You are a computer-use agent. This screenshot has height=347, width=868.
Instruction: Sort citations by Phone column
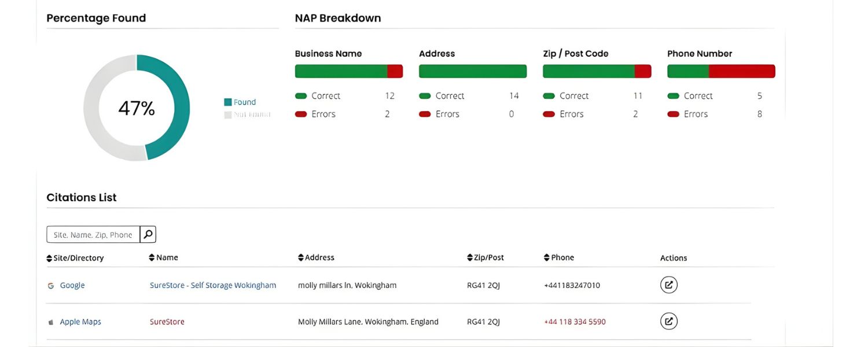pos(559,257)
